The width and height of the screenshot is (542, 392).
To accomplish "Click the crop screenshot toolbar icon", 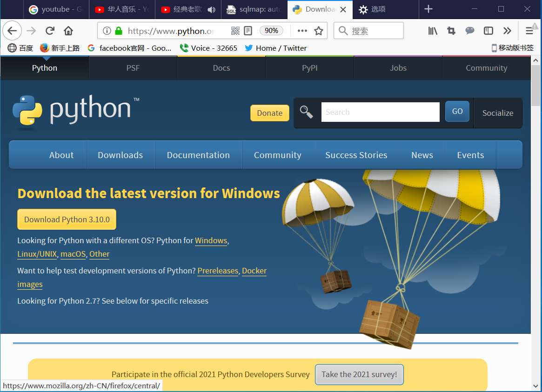I will coord(451,31).
